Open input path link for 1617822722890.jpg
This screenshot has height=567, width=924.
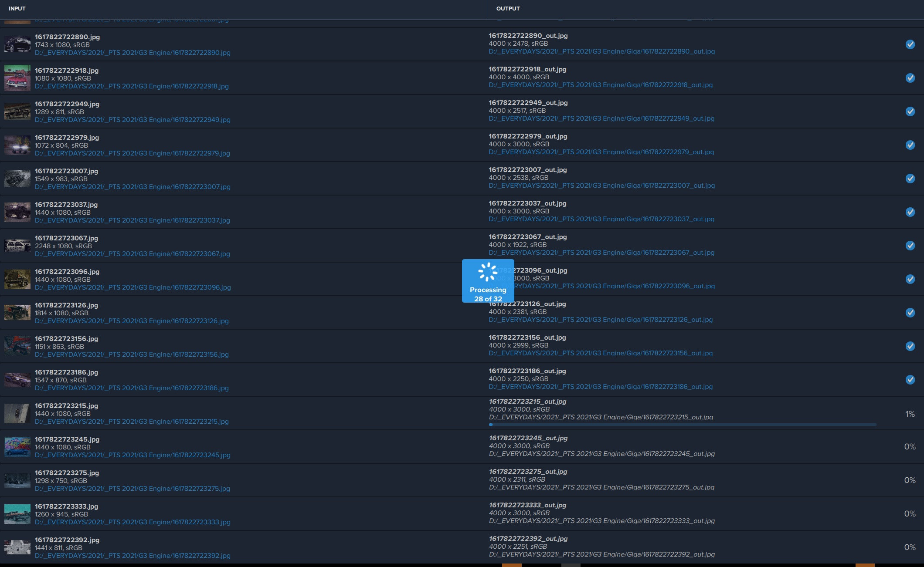132,53
